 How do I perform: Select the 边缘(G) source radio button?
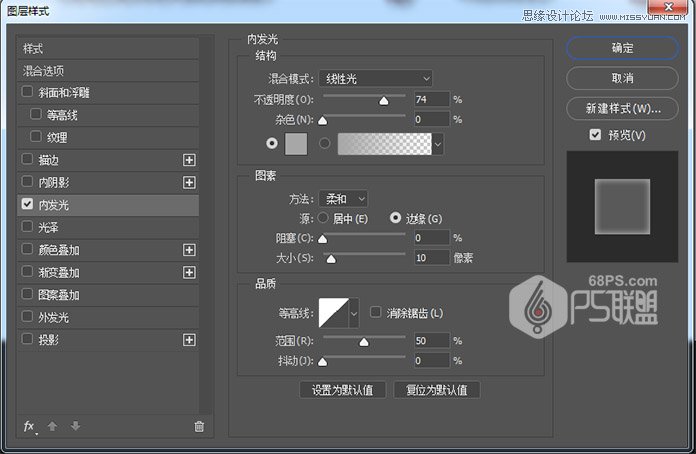[x=395, y=217]
